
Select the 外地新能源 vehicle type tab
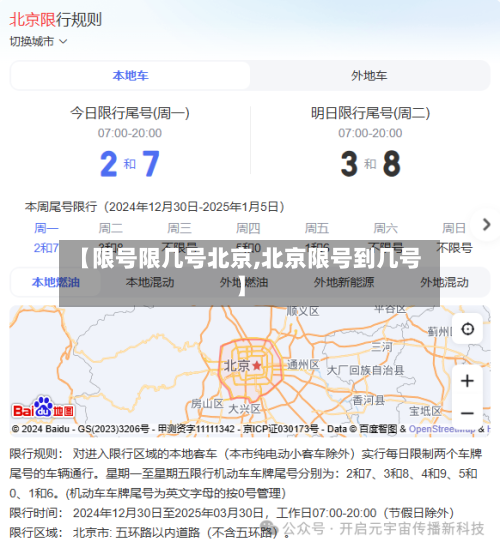(x=344, y=282)
